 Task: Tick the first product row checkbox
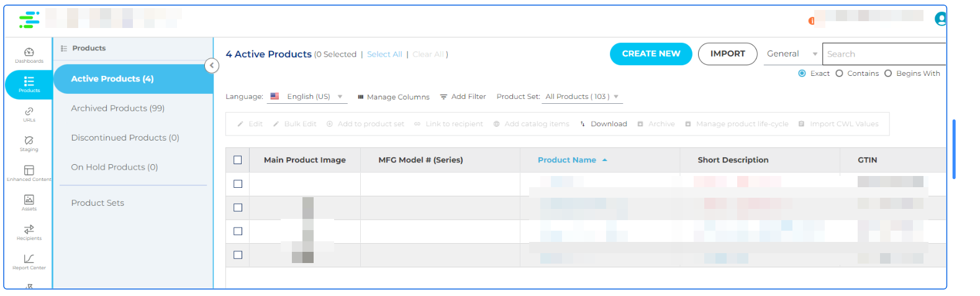click(237, 184)
